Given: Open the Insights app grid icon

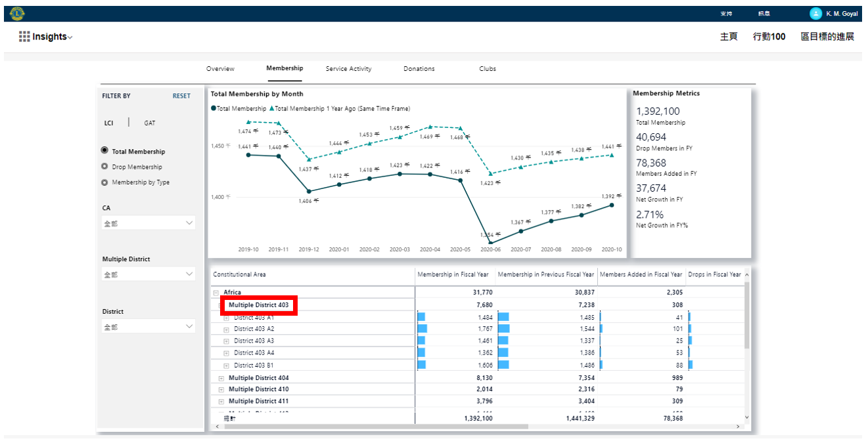Looking at the screenshot, I should [24, 37].
